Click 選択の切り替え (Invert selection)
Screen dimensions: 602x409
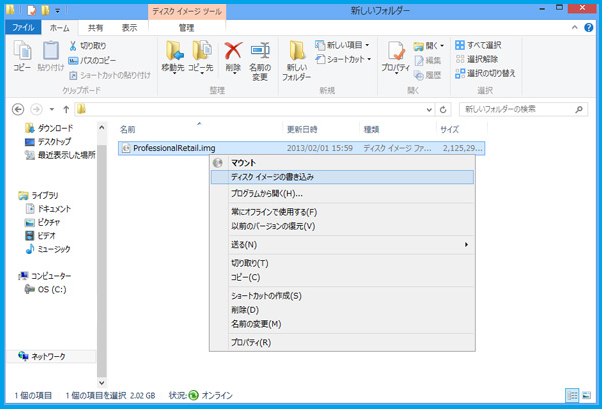click(x=485, y=73)
